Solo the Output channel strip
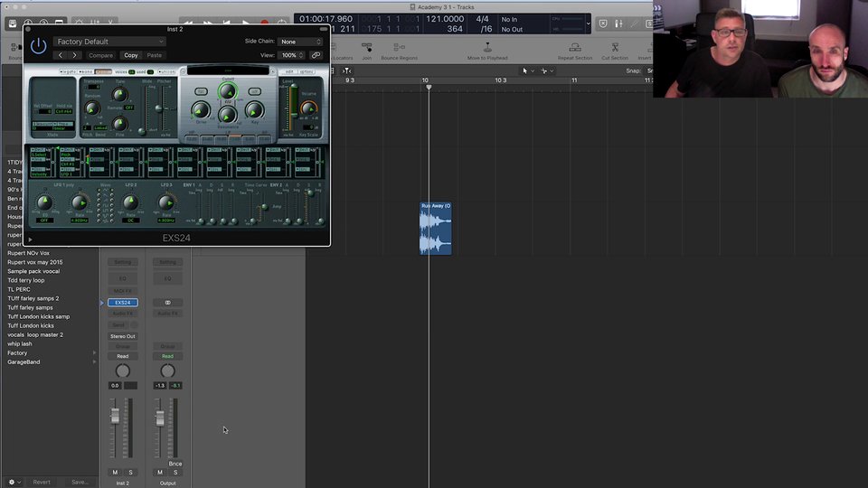This screenshot has height=488, width=868. (175, 473)
